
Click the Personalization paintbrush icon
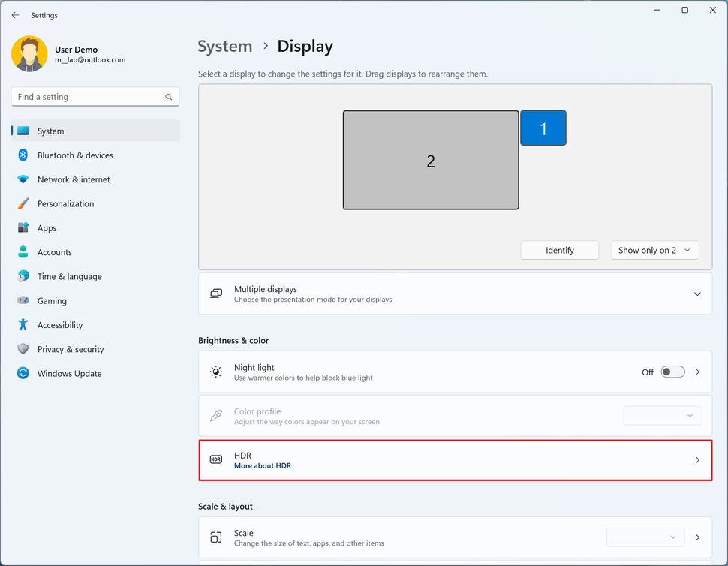click(23, 203)
